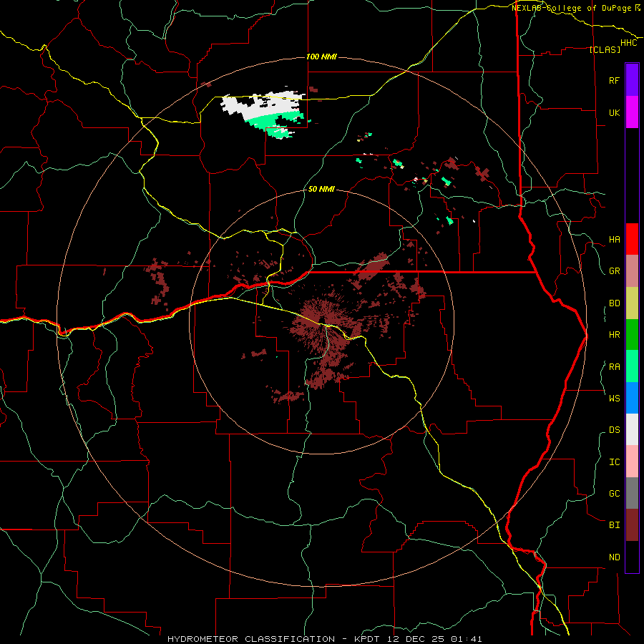Click the WS blue legend swatch
This screenshot has width=644, height=644.
point(632,398)
